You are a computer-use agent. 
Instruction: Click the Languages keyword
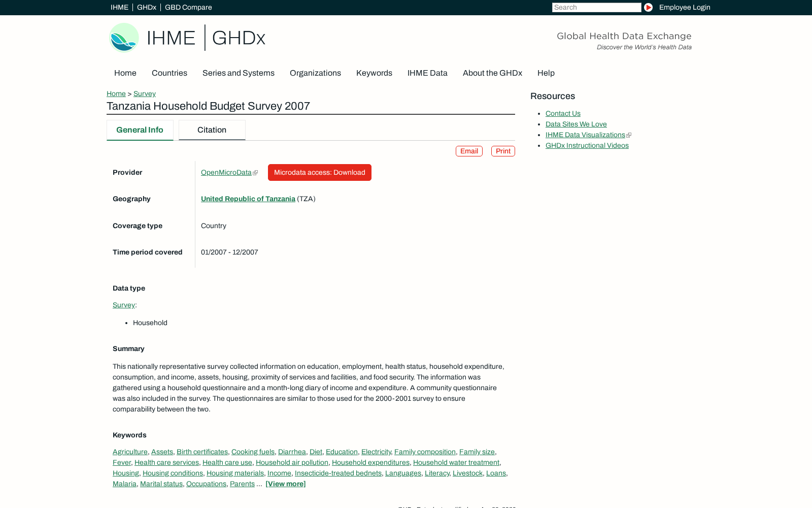pos(403,473)
